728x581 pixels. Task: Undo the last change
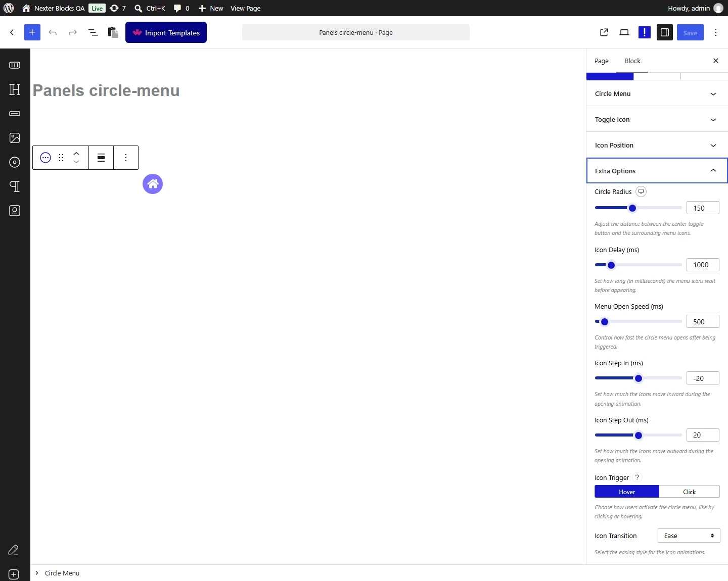pos(53,32)
